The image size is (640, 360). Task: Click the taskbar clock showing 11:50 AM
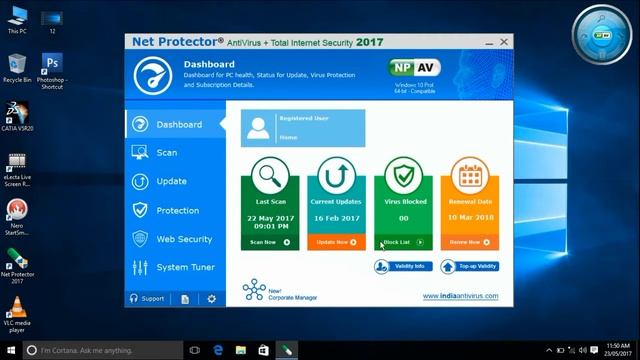618,350
